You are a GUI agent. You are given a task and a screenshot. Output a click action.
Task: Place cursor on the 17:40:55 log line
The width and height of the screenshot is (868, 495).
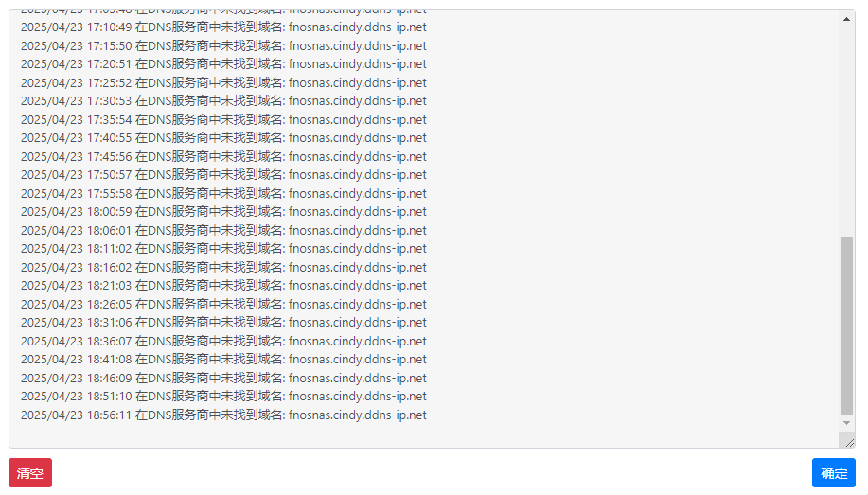[x=223, y=138]
